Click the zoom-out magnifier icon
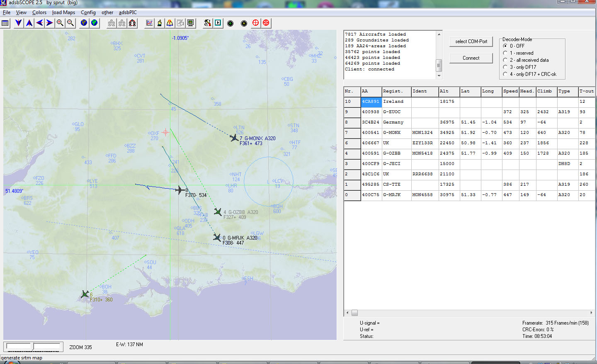 [x=70, y=23]
